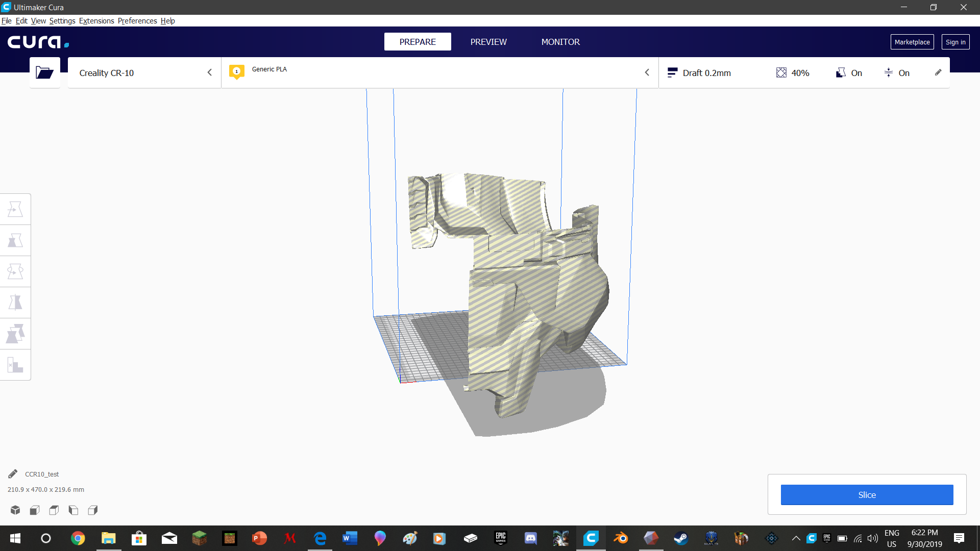Click the volume icon in system tray
The width and height of the screenshot is (980, 551).
(873, 538)
